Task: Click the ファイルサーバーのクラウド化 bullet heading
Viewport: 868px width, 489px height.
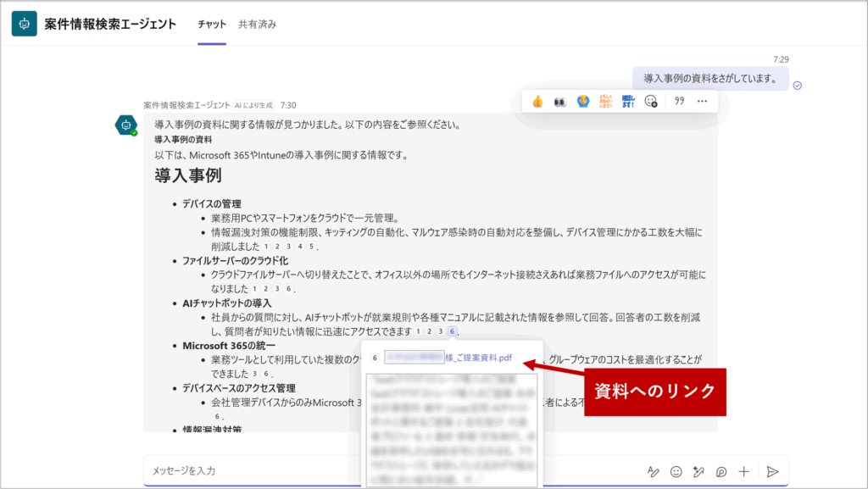Action: click(236, 260)
